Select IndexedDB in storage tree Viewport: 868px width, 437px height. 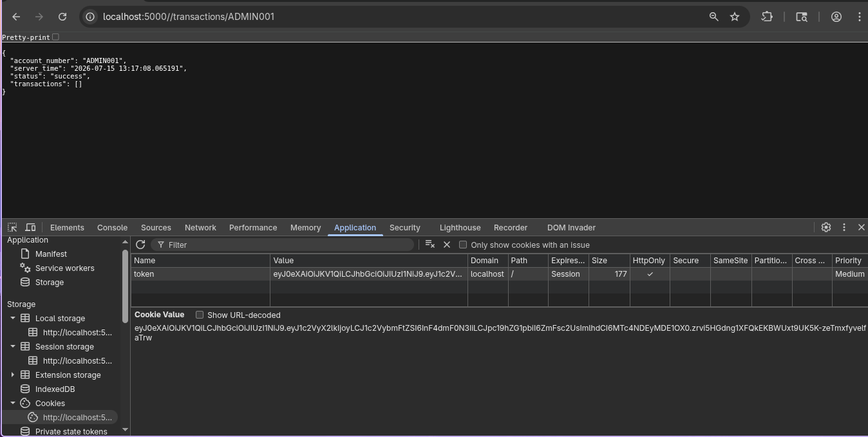(x=55, y=389)
